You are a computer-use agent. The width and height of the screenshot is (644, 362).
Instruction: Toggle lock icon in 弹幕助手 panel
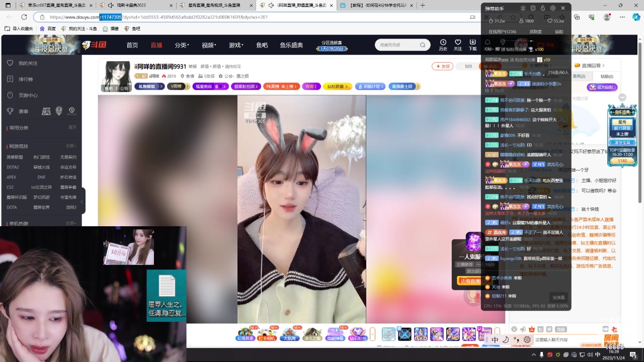coord(543,9)
